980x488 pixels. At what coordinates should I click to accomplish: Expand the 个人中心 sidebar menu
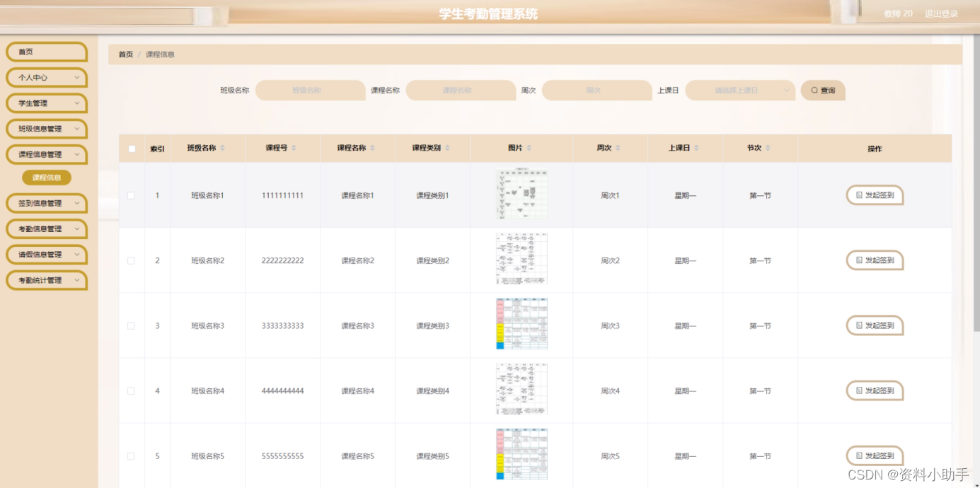[47, 78]
